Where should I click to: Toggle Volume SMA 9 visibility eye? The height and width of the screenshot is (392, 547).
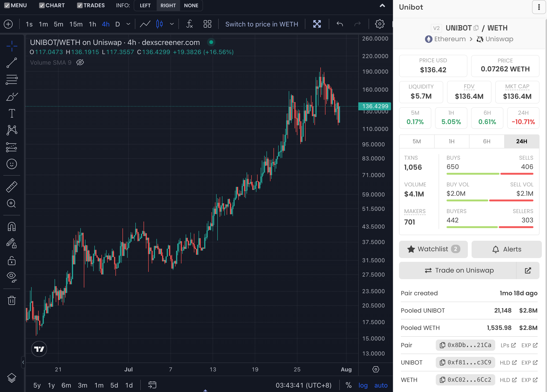[80, 63]
